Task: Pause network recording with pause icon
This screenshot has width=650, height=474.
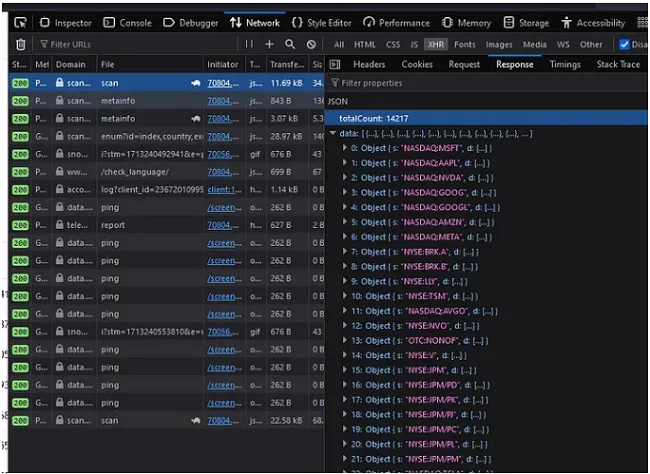Action: [x=249, y=44]
